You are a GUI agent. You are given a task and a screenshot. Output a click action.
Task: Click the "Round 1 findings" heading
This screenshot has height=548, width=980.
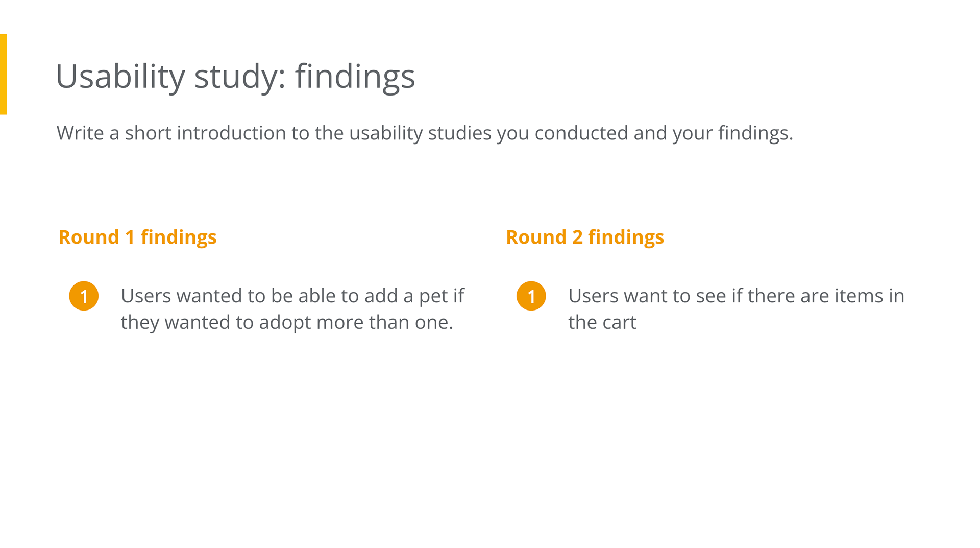click(137, 237)
